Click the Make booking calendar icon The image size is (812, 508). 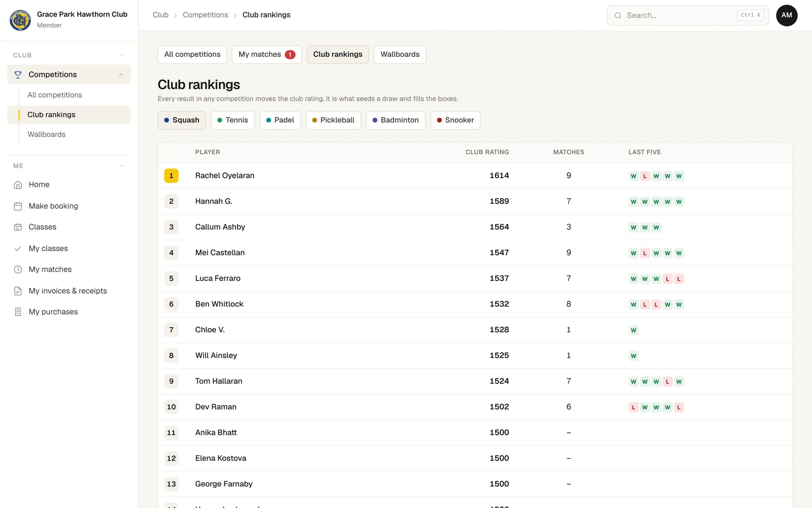[x=18, y=206]
